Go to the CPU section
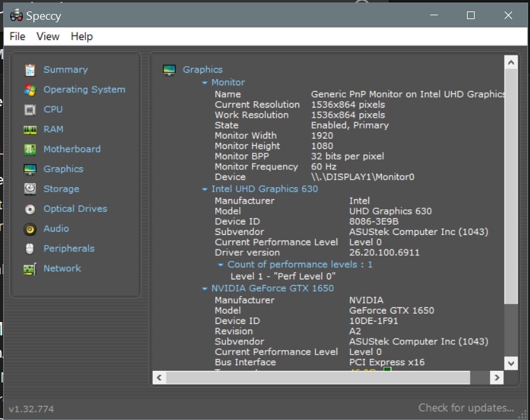 [x=53, y=109]
